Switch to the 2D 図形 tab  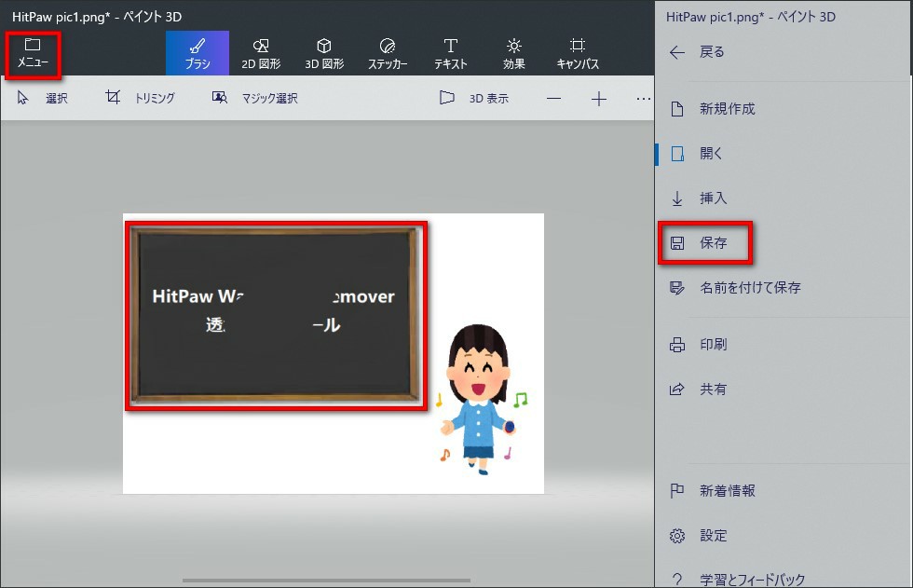tap(261, 53)
